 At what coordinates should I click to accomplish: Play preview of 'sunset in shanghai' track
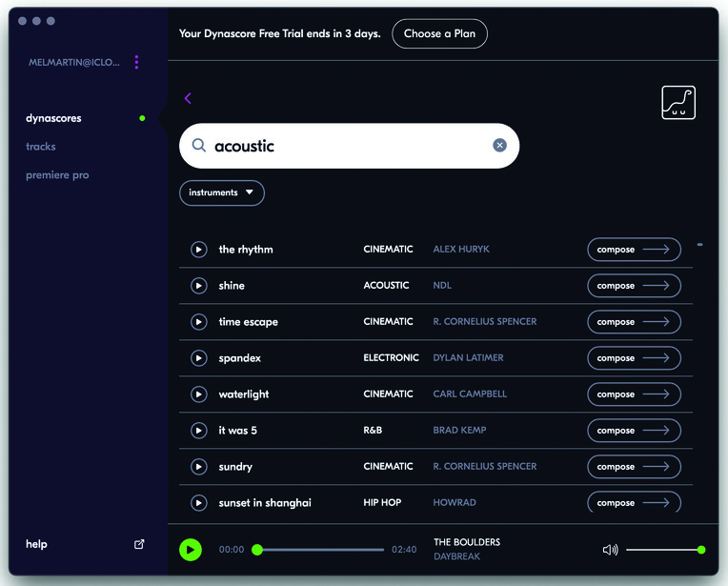click(199, 503)
